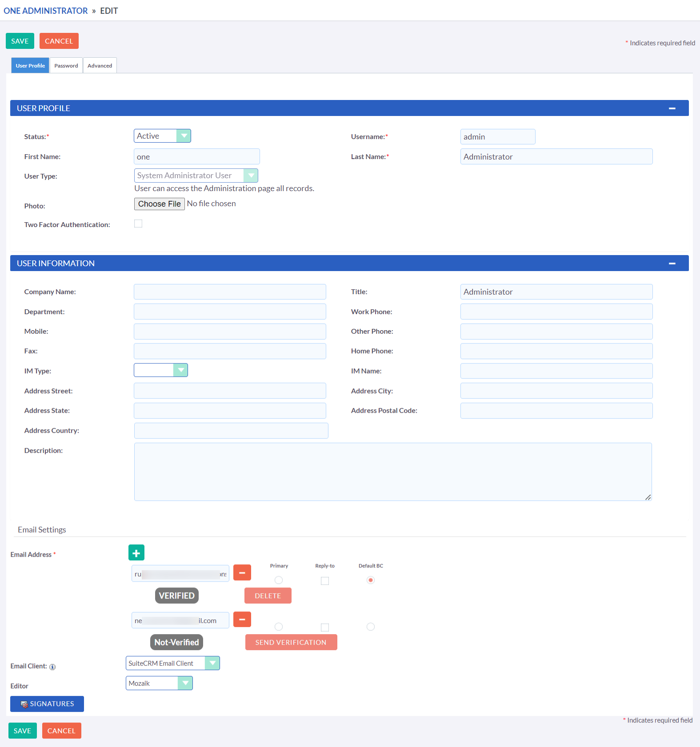The width and height of the screenshot is (700, 747).
Task: Check Reply-to for the second email
Action: pyautogui.click(x=325, y=627)
